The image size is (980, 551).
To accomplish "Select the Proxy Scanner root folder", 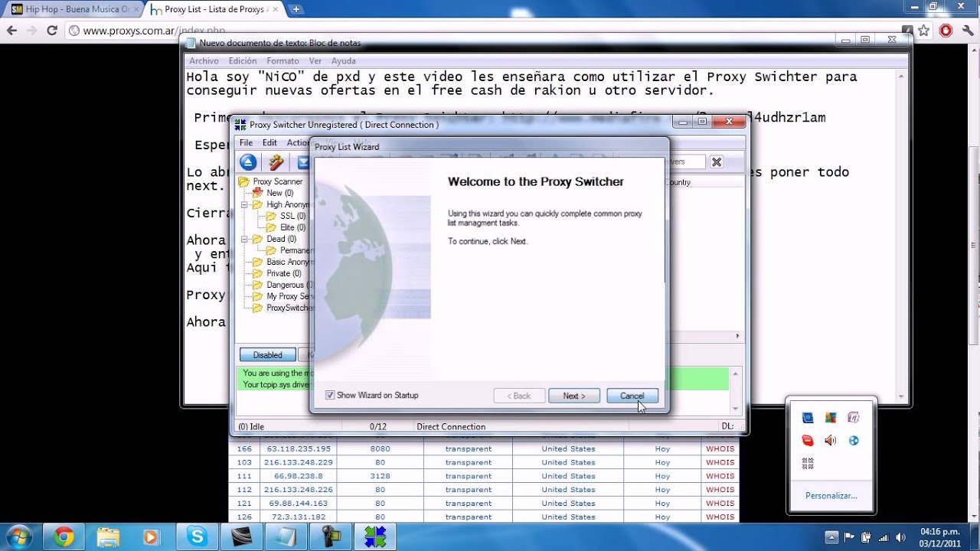I will pyautogui.click(x=270, y=181).
